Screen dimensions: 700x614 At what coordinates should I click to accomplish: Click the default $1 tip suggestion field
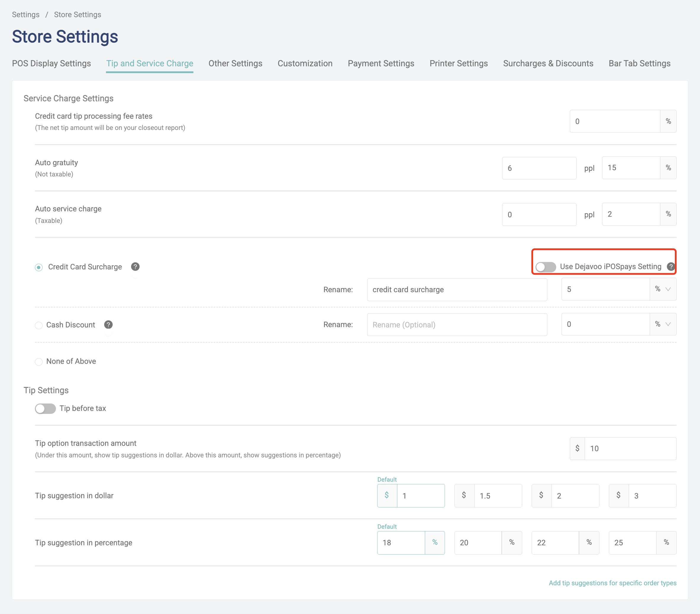coord(420,496)
